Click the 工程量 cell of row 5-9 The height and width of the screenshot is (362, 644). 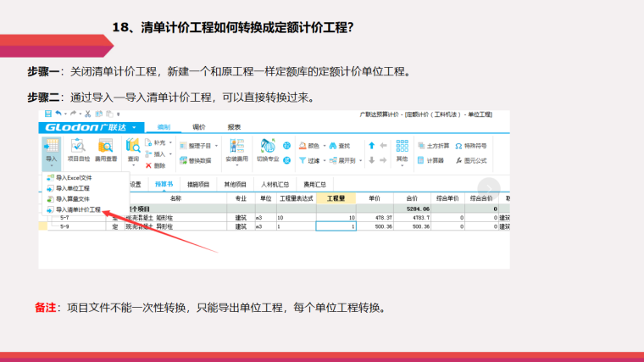(x=336, y=227)
